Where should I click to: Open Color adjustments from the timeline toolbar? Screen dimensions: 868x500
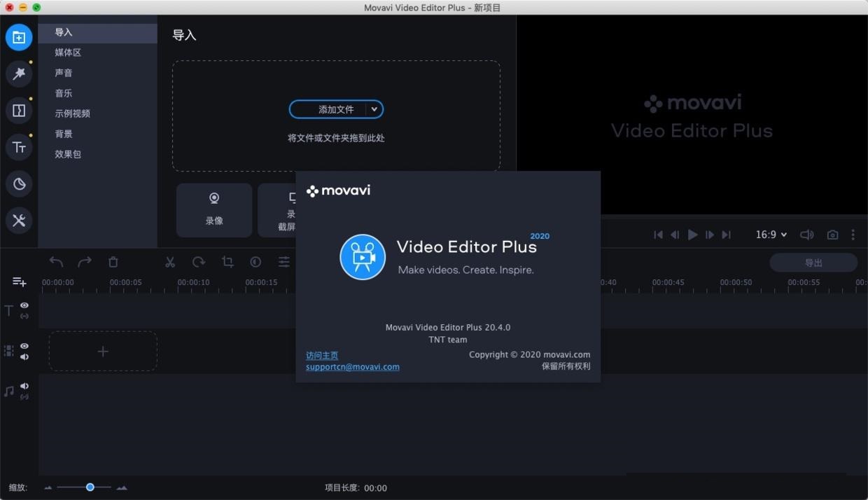point(255,261)
